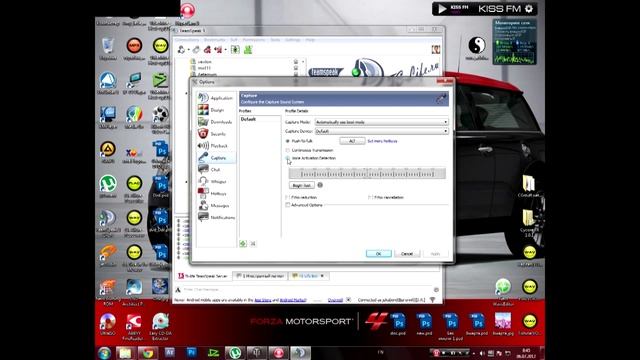Image resolution: width=640 pixels, height=360 pixels.
Task: Click the volume icon in system tray
Action: [482, 353]
